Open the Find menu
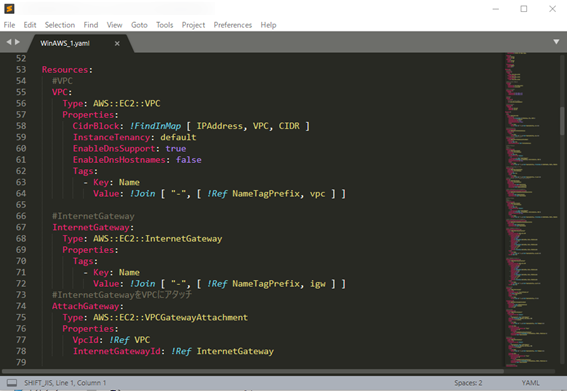Image resolution: width=567 pixels, height=391 pixels. coord(91,25)
